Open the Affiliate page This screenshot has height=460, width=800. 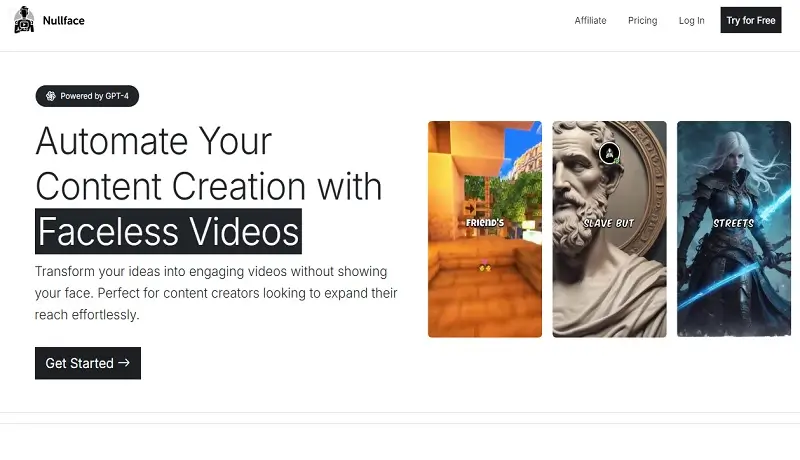tap(590, 21)
